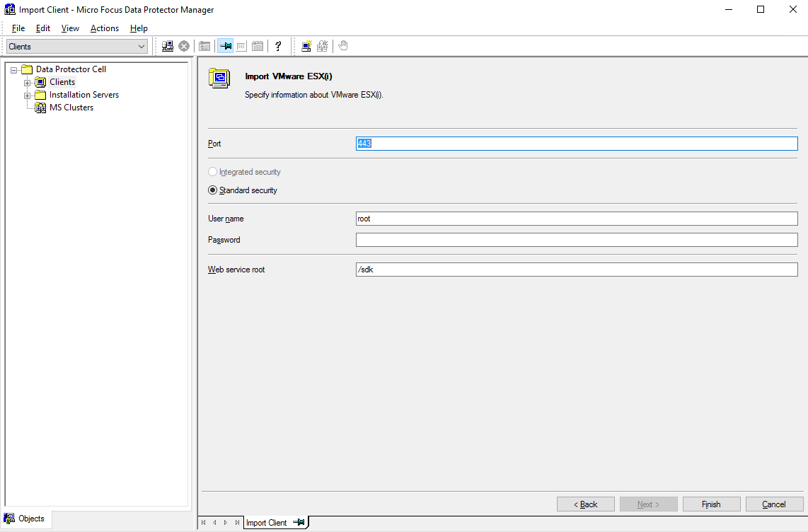
Task: Click the grid view toolbar icon
Action: point(241,47)
